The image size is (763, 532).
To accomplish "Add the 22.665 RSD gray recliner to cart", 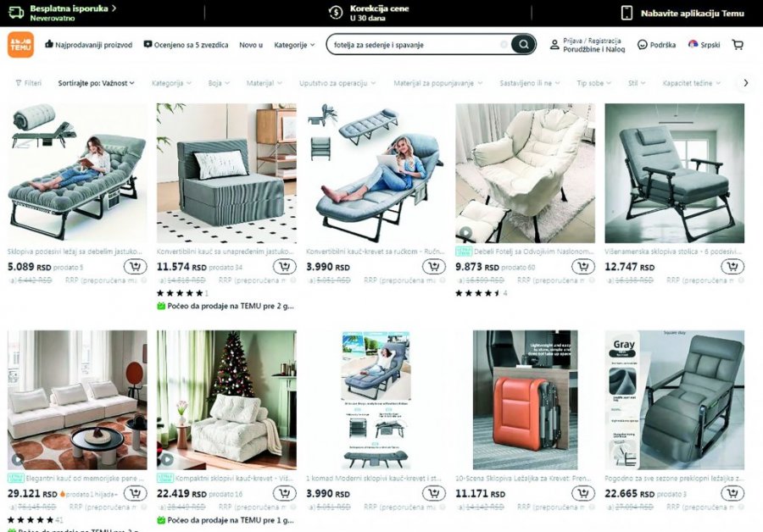I will pyautogui.click(x=732, y=494).
